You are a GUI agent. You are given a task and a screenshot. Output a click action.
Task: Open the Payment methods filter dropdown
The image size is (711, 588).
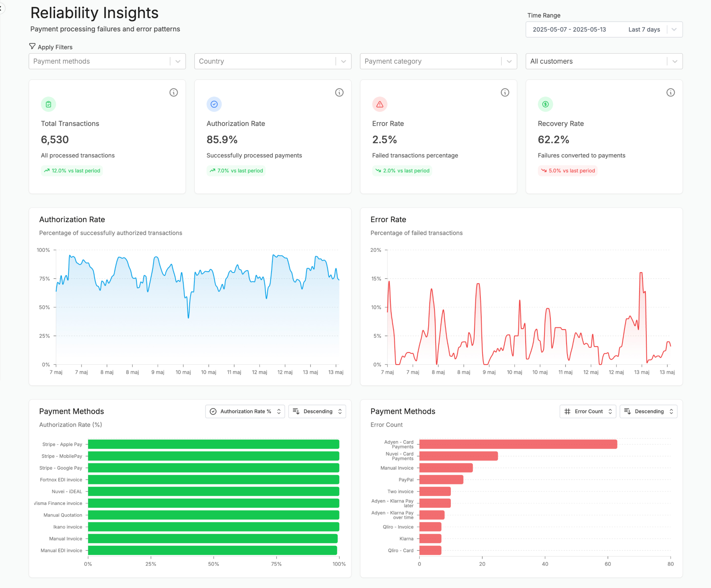107,61
